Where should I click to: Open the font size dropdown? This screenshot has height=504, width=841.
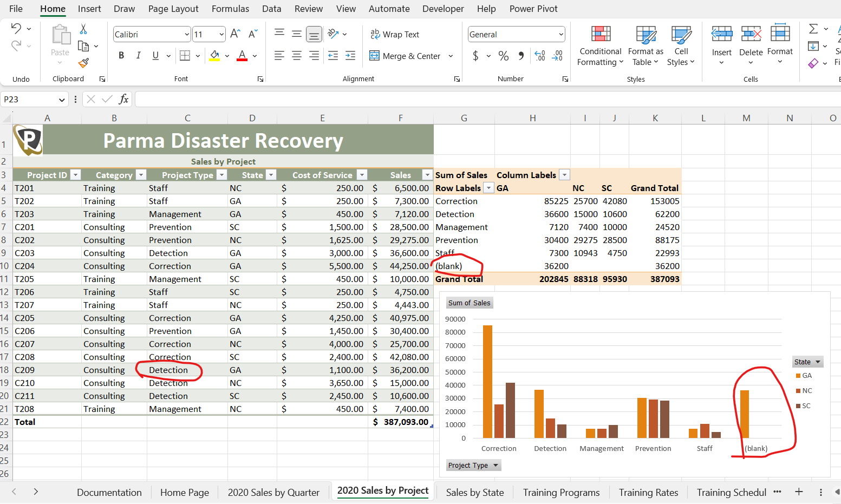(221, 34)
